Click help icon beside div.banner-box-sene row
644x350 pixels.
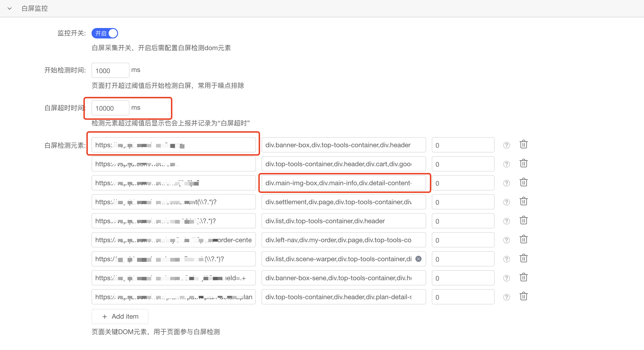point(506,278)
